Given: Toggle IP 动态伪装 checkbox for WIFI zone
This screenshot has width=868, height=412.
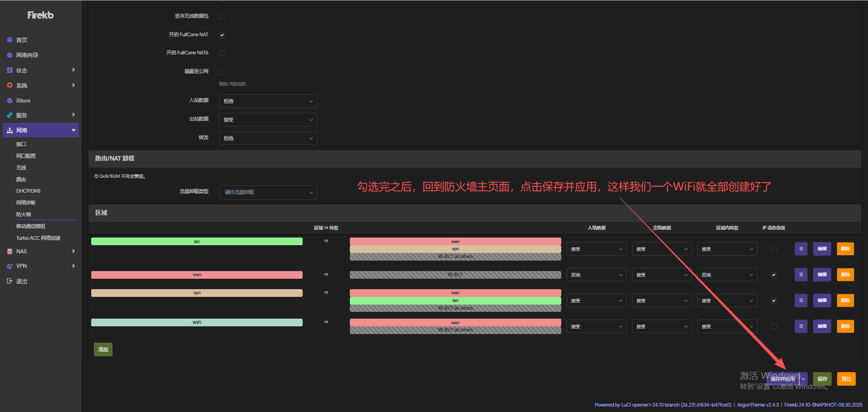Looking at the screenshot, I should 774,326.
